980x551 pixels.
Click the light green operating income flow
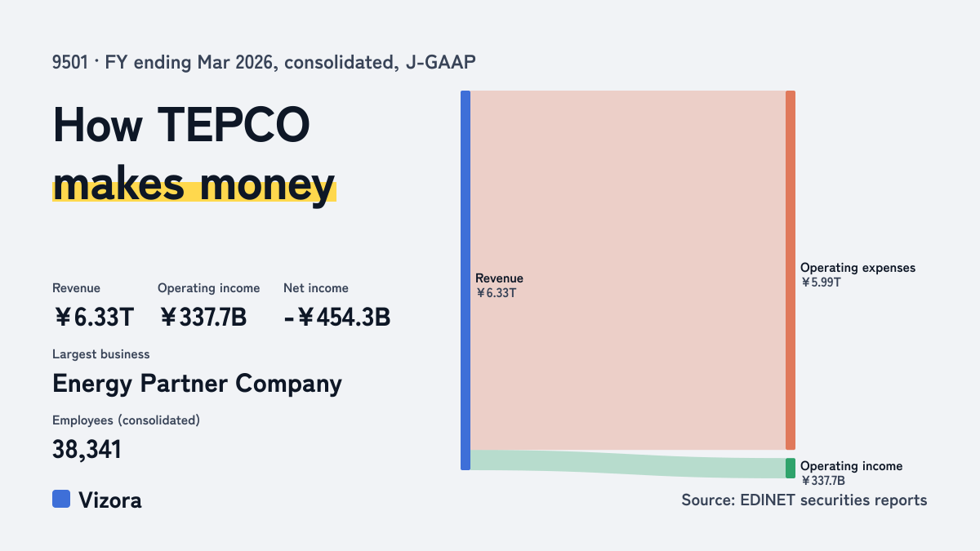(628, 464)
